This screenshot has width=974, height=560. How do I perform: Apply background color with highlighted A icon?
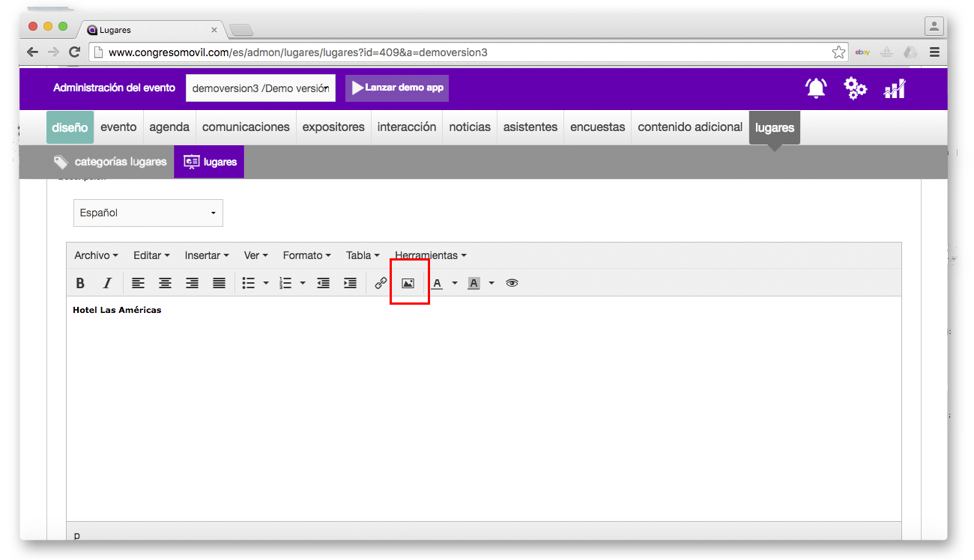(474, 283)
